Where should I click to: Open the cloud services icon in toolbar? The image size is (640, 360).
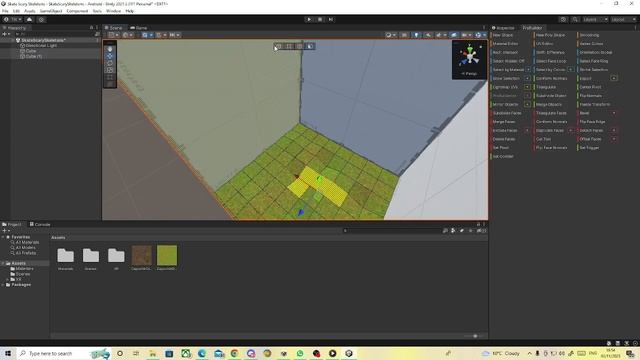coord(29,19)
